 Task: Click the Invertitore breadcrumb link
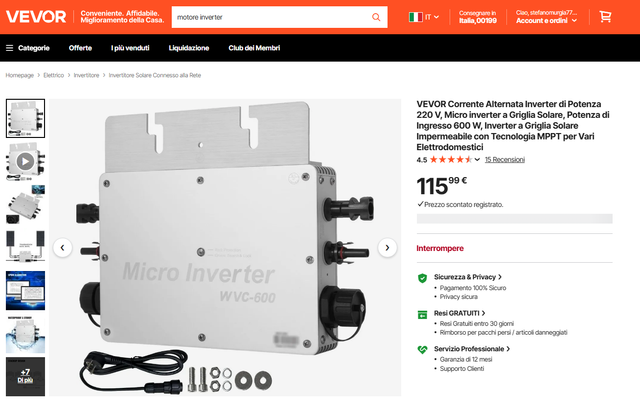click(86, 75)
